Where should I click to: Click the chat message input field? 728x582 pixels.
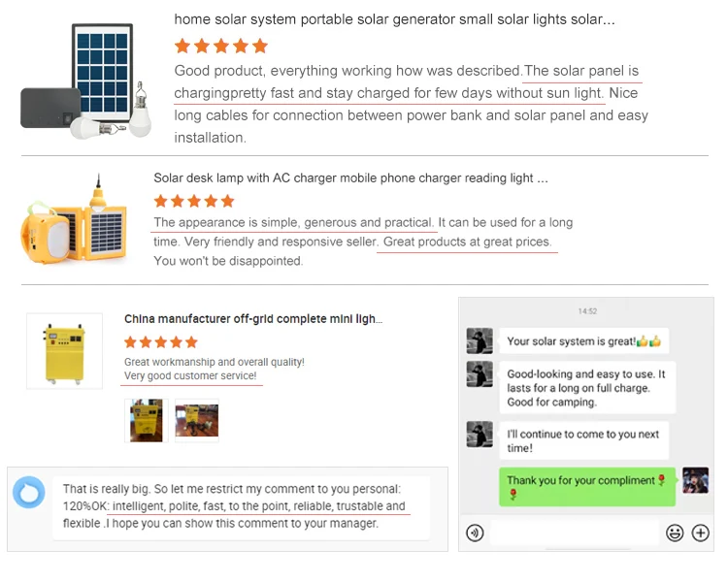(574, 533)
